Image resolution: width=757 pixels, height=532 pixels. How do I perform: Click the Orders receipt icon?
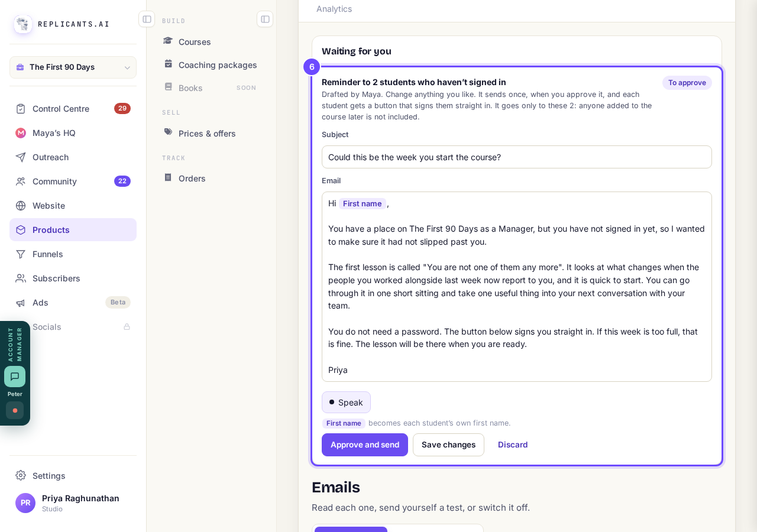click(x=168, y=177)
